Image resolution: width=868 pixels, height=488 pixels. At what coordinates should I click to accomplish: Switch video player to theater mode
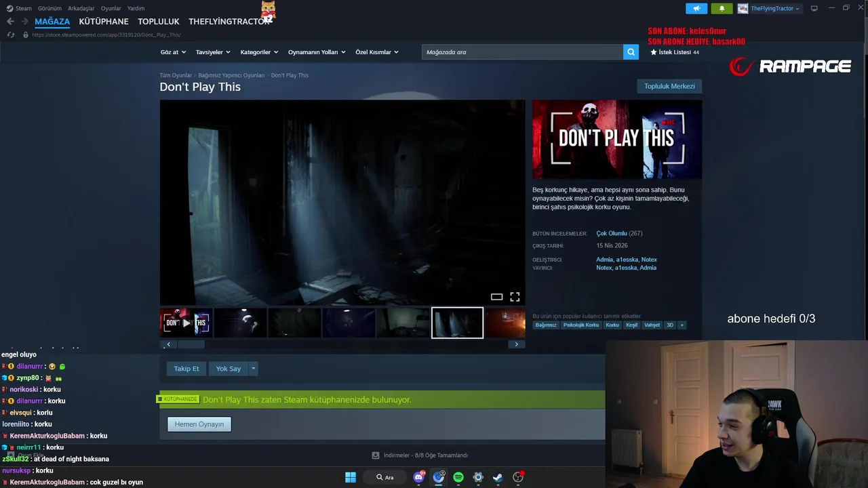coord(496,297)
